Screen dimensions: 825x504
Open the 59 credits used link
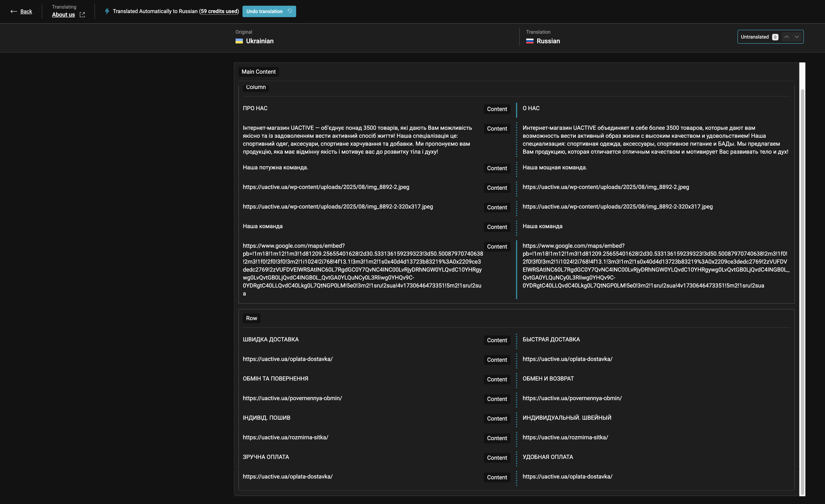click(219, 11)
